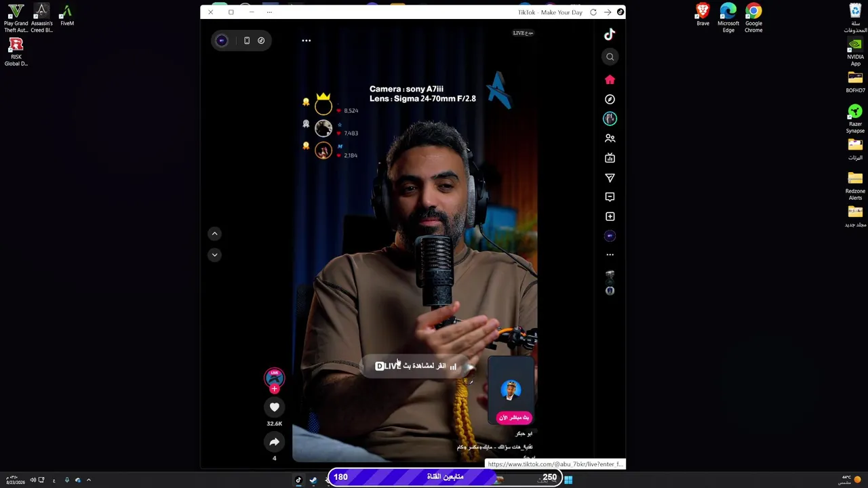Open Microsoft Edge desktop shortcut
Viewport: 868px width, 488px height.
click(x=728, y=18)
